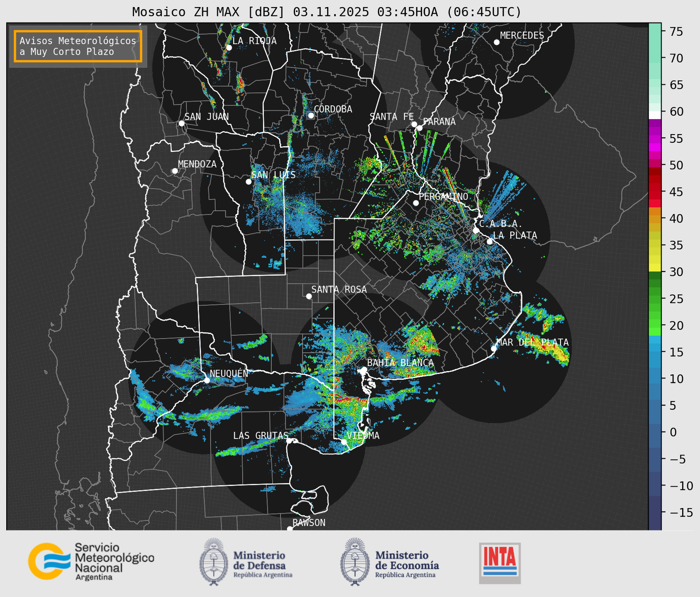Click the SANTA FE city marker
Image resolution: width=700 pixels, height=597 pixels.
(x=414, y=124)
